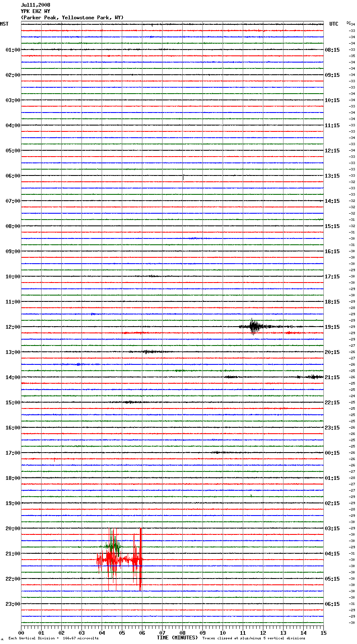
Task: Click the 09:00 MST hour label
Action: pos(13,251)
